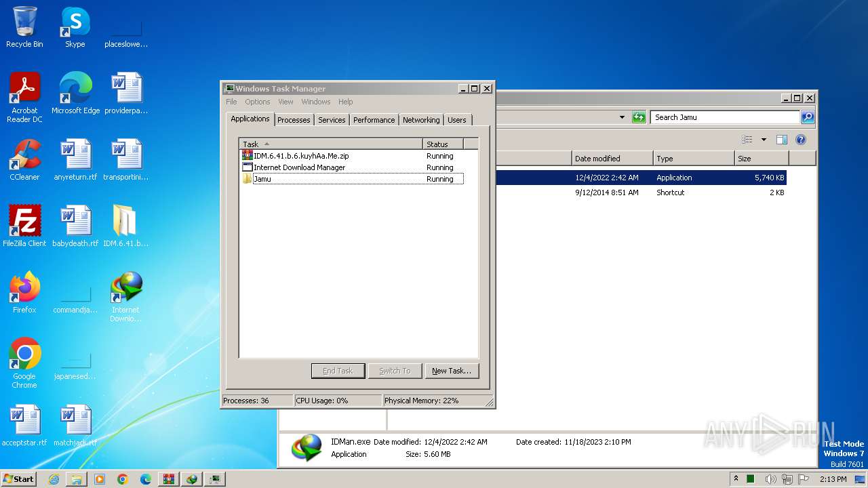Open transportini document on desktop
The height and width of the screenshot is (488, 868).
[x=125, y=160]
